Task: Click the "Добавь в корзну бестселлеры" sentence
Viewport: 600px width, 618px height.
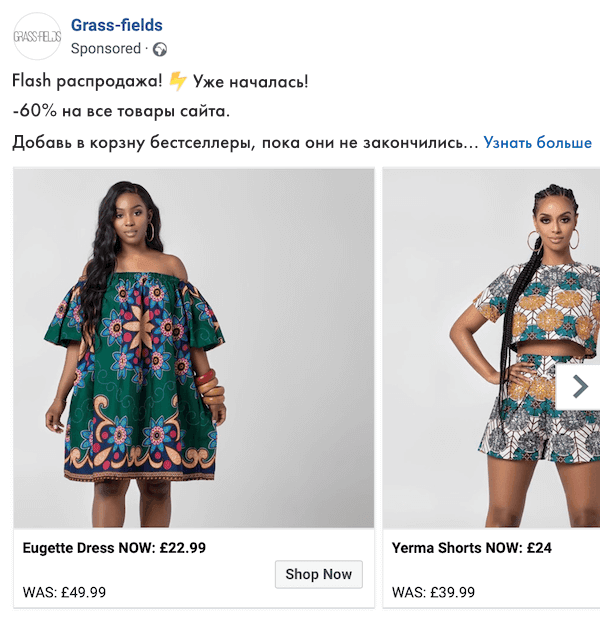Action: click(132, 143)
